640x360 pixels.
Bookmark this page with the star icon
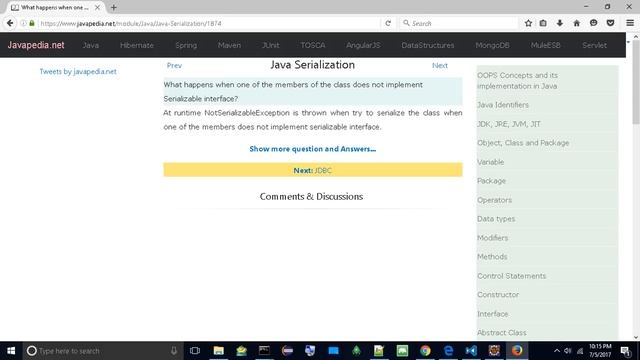pos(528,23)
